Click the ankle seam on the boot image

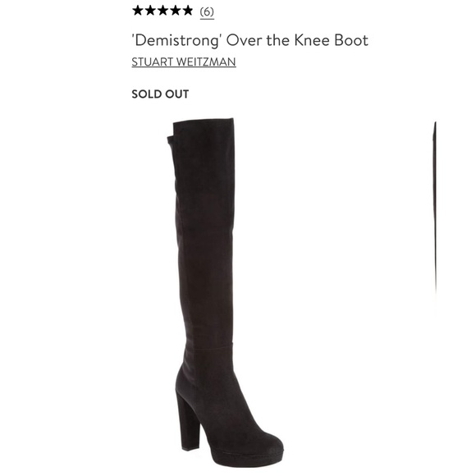pos(209,346)
